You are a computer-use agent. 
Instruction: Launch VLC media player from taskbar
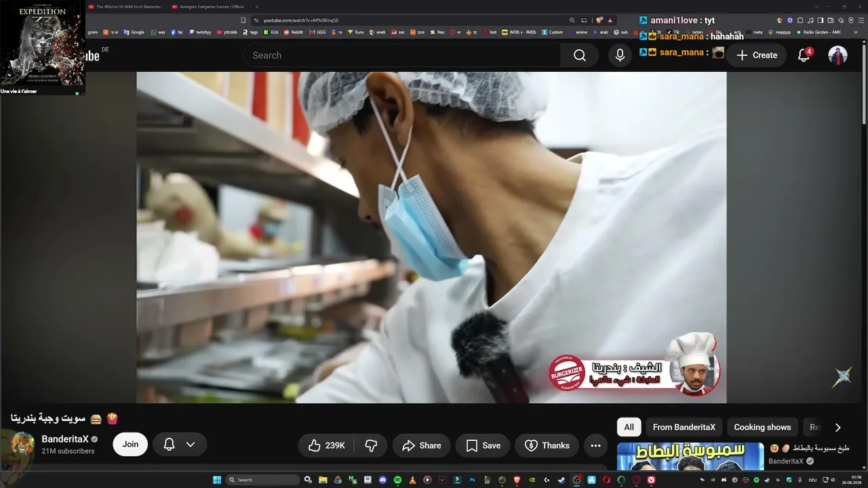(x=412, y=480)
